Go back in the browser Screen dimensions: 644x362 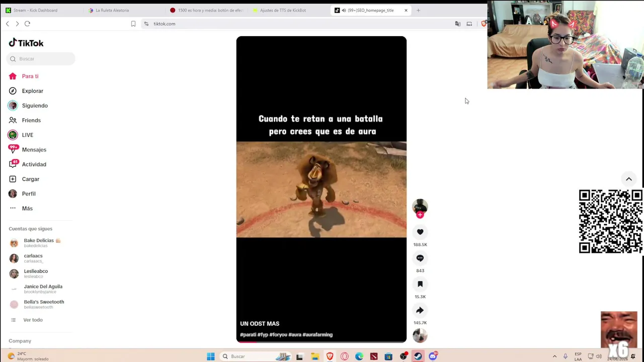tap(8, 24)
